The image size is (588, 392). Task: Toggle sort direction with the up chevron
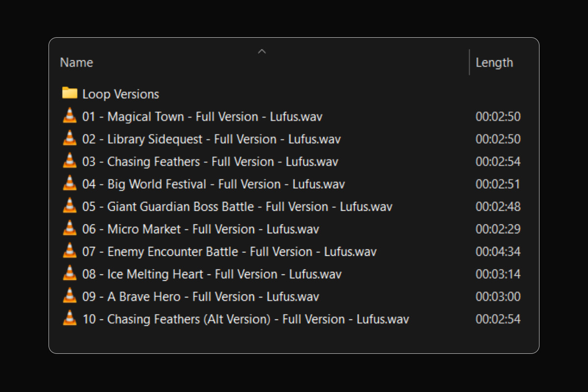coord(262,51)
